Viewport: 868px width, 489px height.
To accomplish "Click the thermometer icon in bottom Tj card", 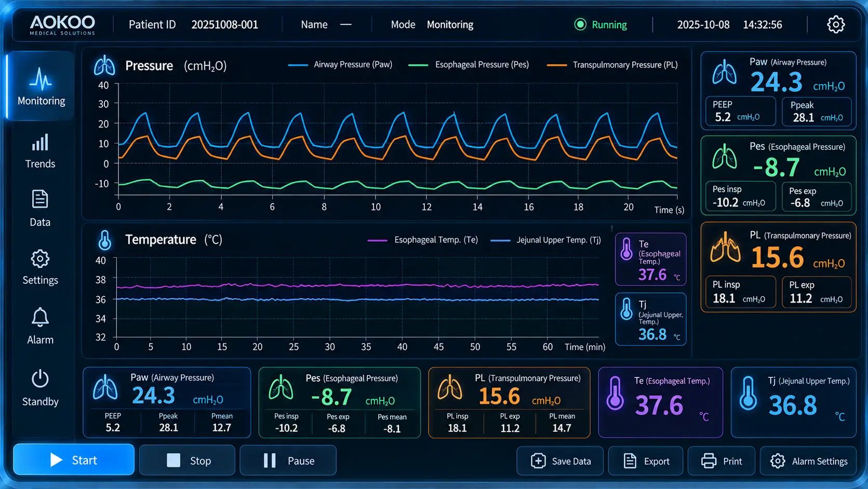I will coord(749,393).
